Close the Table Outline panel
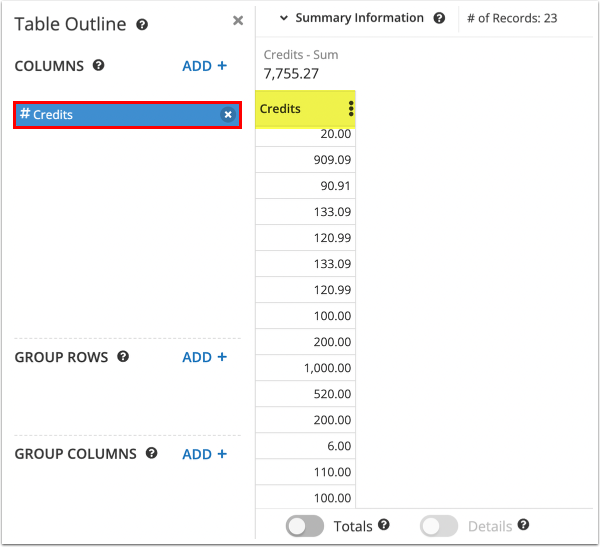This screenshot has height=547, width=600. 237,20
